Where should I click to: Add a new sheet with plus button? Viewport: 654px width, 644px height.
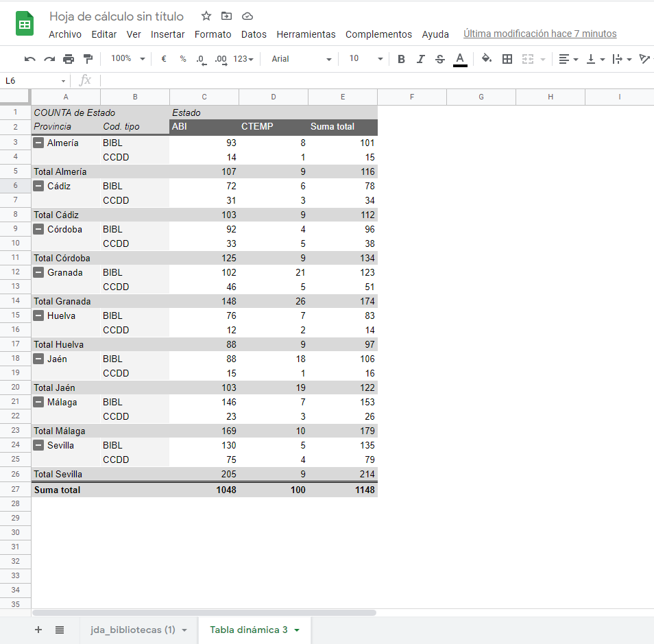pyautogui.click(x=38, y=630)
